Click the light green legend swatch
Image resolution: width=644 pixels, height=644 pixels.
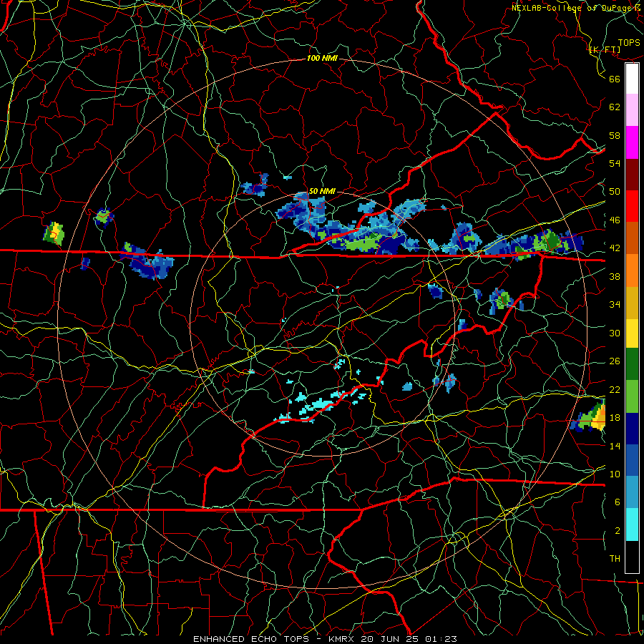(632, 396)
